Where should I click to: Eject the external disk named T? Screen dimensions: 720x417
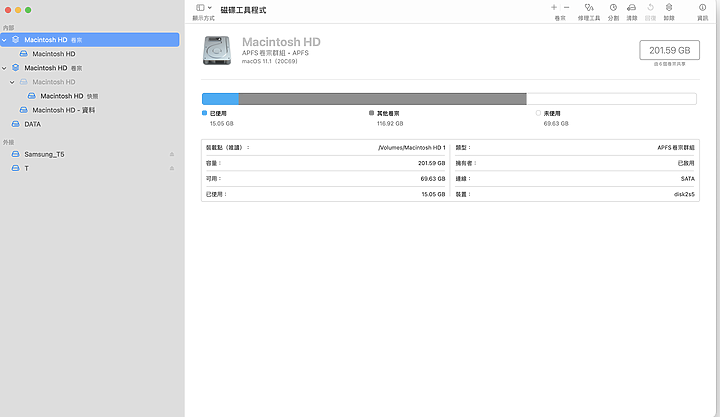172,168
